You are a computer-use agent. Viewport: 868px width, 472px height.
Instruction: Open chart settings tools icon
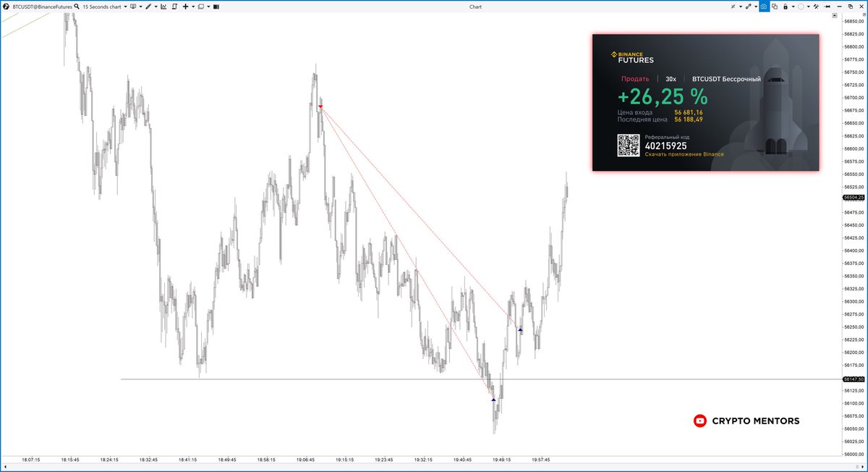[x=816, y=7]
